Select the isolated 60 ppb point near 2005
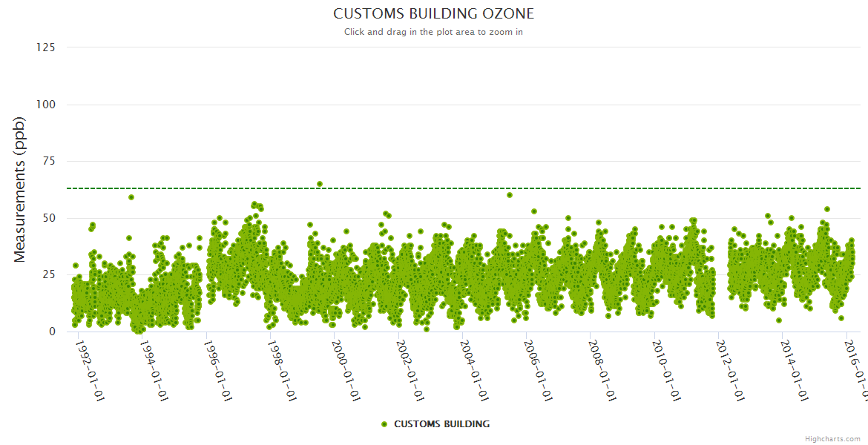 [x=510, y=195]
